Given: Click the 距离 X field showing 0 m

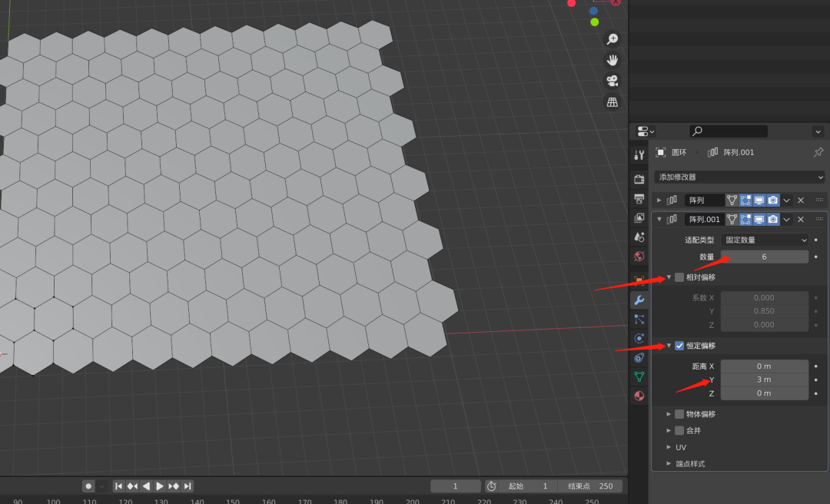Looking at the screenshot, I should coord(765,366).
